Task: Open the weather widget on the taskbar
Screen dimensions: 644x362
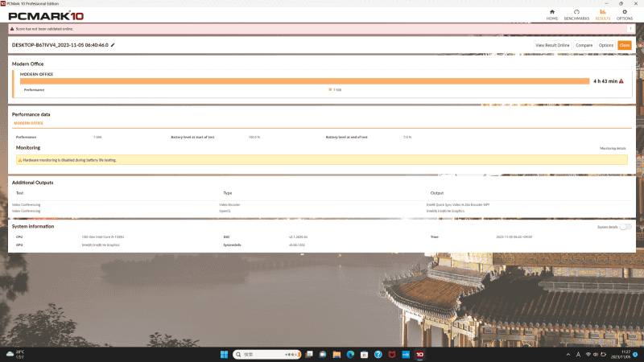Action: click(15, 354)
